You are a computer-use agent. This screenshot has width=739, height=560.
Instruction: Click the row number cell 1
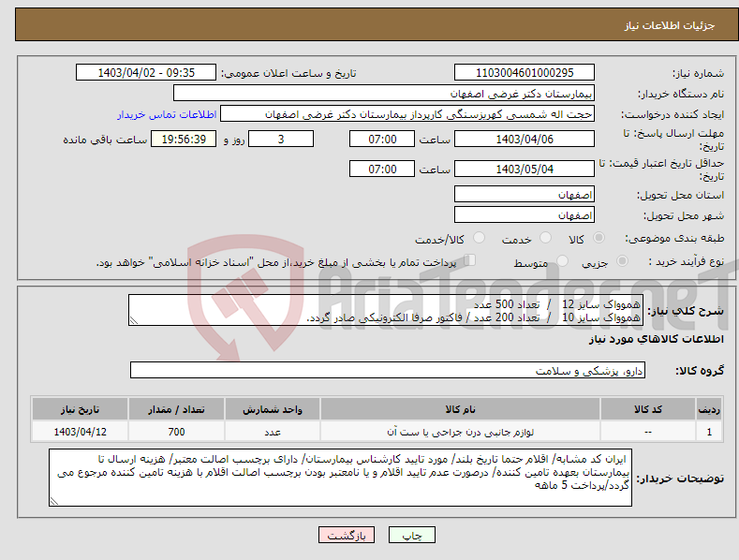(x=709, y=432)
